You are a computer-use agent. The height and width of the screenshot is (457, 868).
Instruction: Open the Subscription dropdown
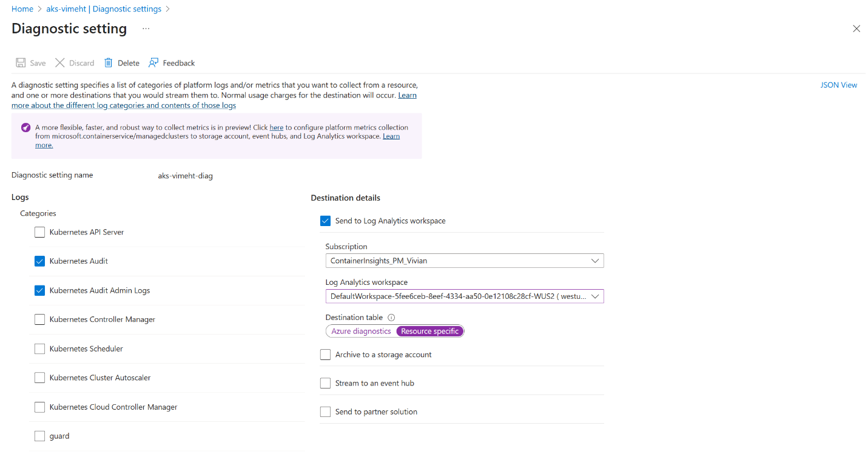click(464, 261)
